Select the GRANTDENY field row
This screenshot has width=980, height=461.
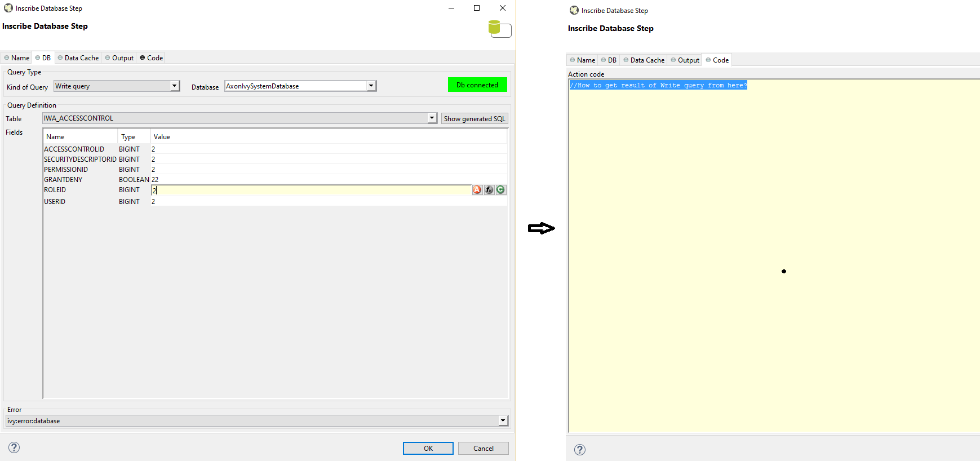click(275, 180)
